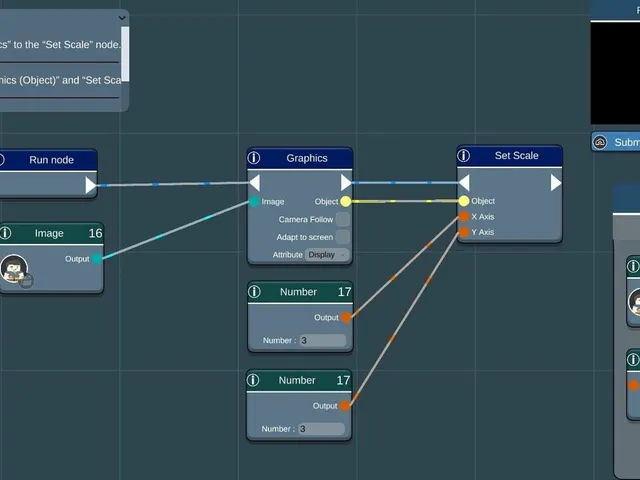This screenshot has width=640, height=480.
Task: Click the cloud icon beside Submit
Action: 600,142
